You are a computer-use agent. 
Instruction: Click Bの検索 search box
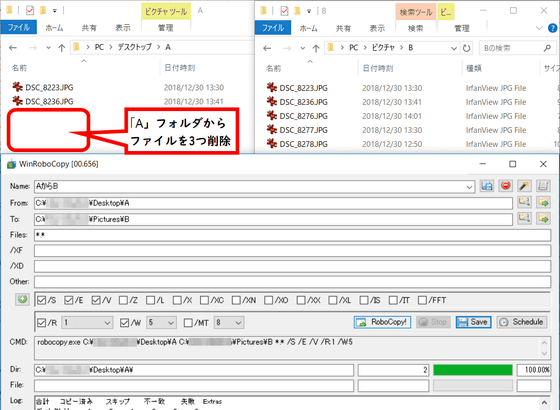518,48
